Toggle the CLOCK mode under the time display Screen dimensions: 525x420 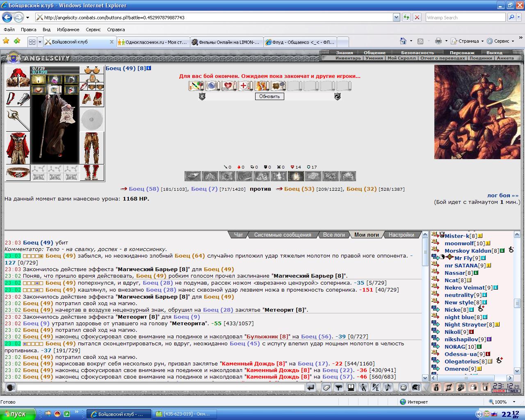(499, 391)
